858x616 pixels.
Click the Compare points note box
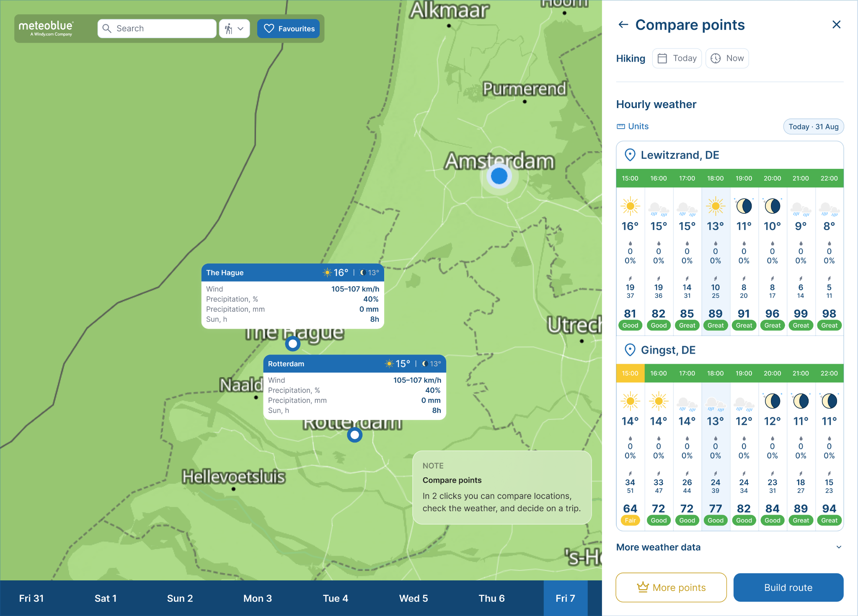502,487
